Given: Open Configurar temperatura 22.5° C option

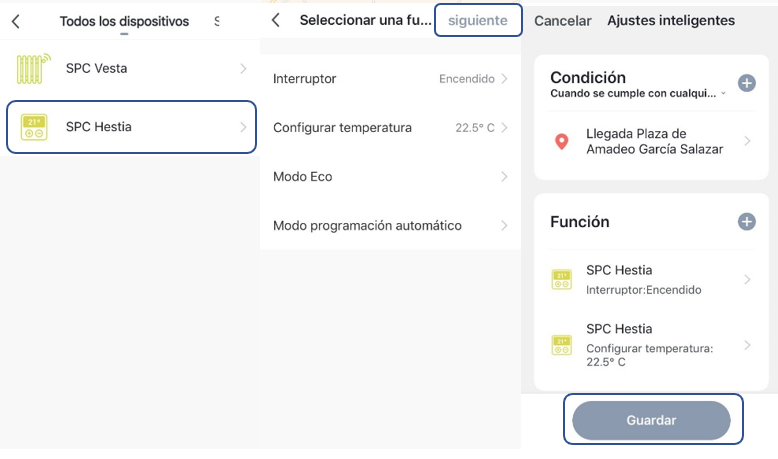Looking at the screenshot, I should click(390, 127).
